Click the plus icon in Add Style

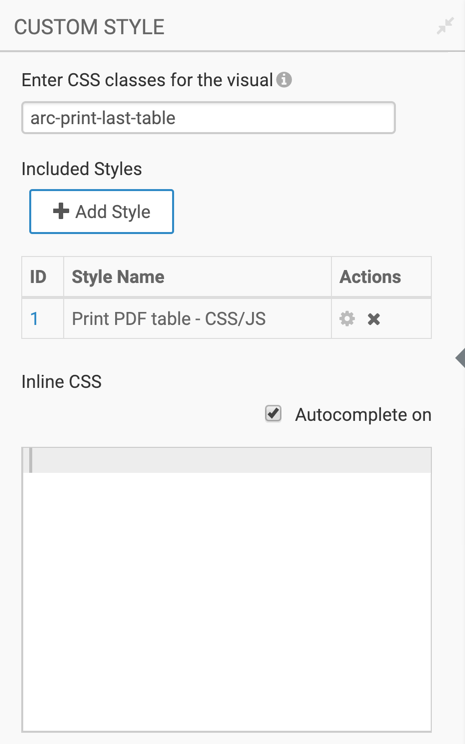[61, 211]
